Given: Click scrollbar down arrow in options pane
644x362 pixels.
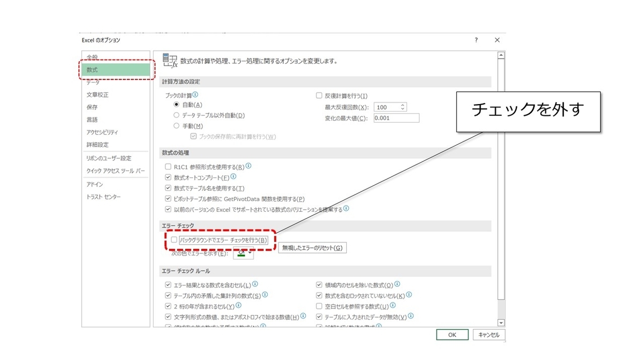Looking at the screenshot, I should (x=501, y=322).
